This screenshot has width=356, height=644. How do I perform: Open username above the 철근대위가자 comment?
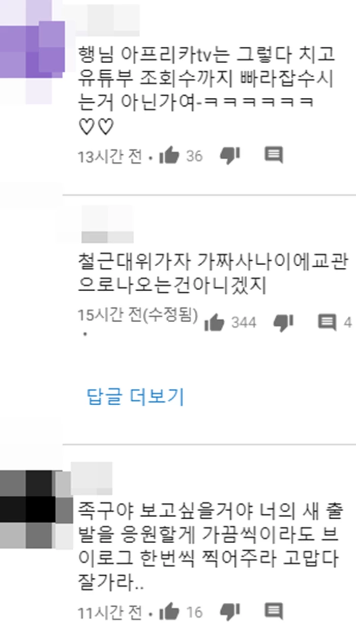click(107, 225)
